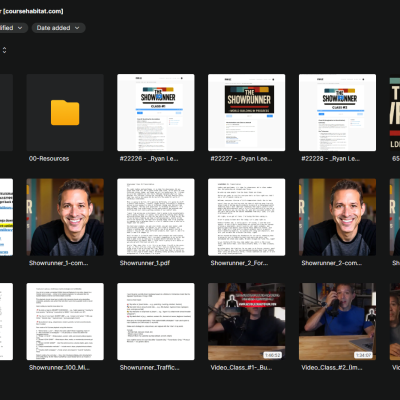Select the #22227 - Ryan Lee thumbnail

(246, 112)
